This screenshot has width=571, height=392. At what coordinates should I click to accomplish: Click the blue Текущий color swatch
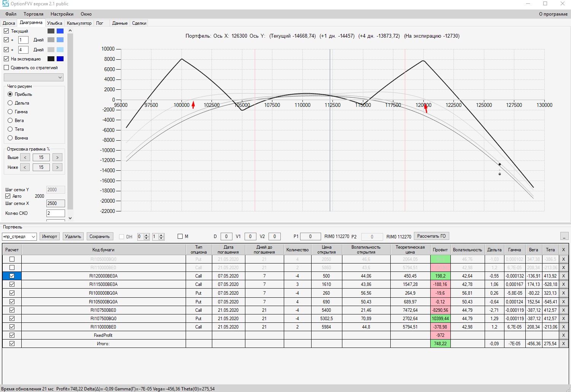click(60, 31)
